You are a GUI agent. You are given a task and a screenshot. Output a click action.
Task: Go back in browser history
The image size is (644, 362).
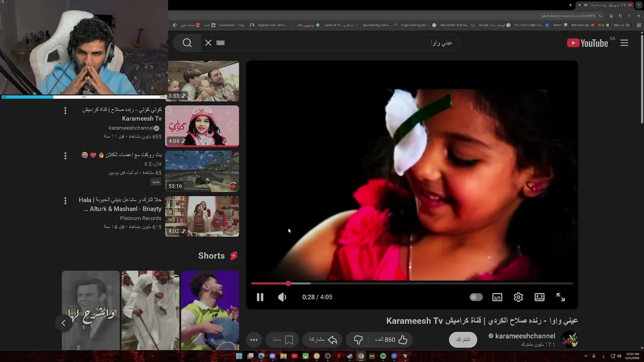click(x=638, y=16)
